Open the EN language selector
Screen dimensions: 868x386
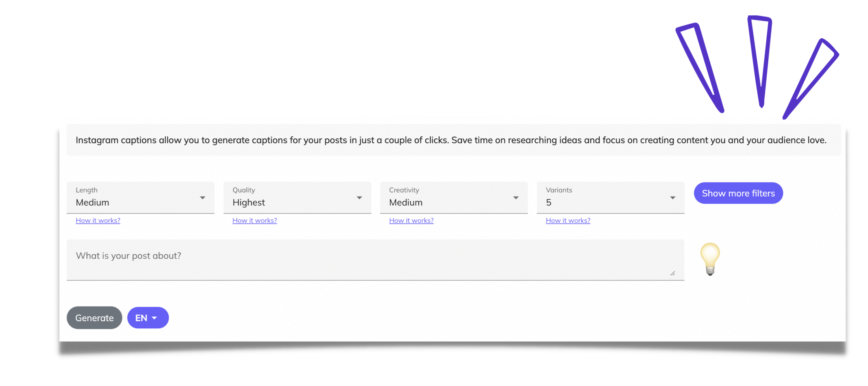pos(148,318)
